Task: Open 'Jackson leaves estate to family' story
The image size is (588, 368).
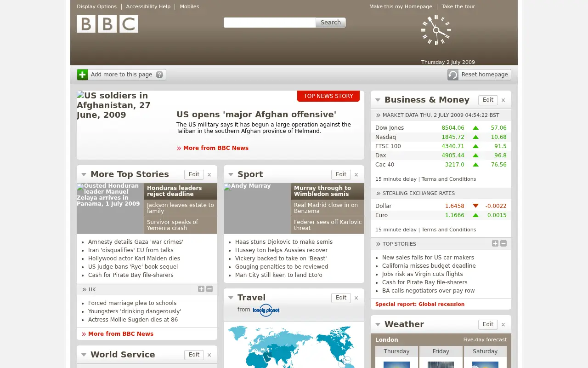Action: click(180, 208)
